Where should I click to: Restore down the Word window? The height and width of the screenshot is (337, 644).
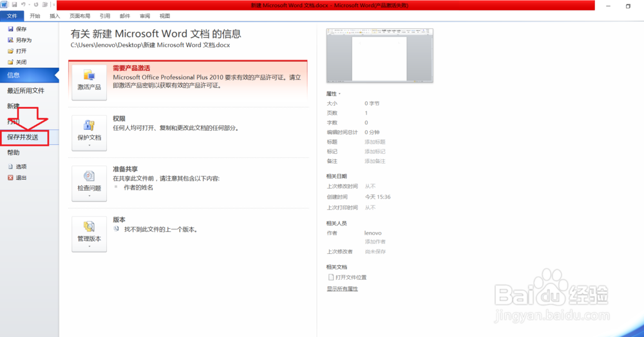click(628, 6)
